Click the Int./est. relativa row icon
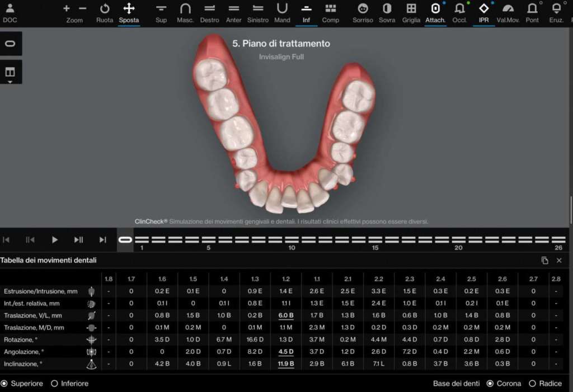This screenshot has height=392, width=573. point(91,304)
